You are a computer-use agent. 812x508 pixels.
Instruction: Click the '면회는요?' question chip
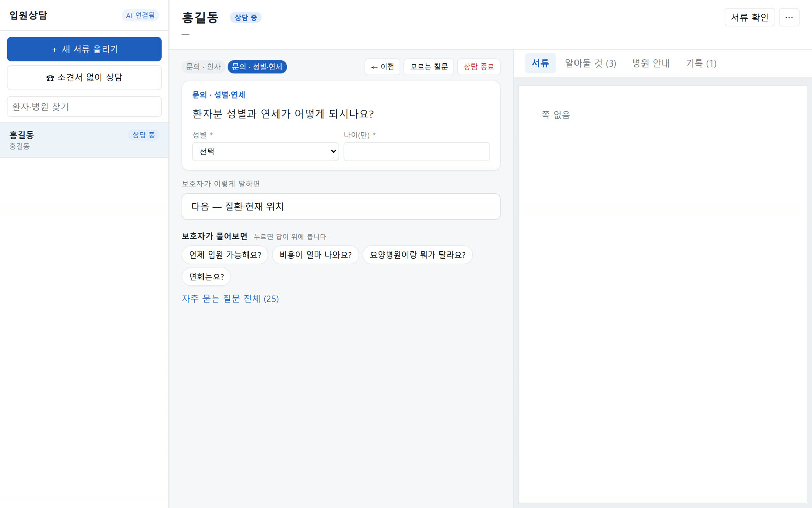tap(206, 277)
